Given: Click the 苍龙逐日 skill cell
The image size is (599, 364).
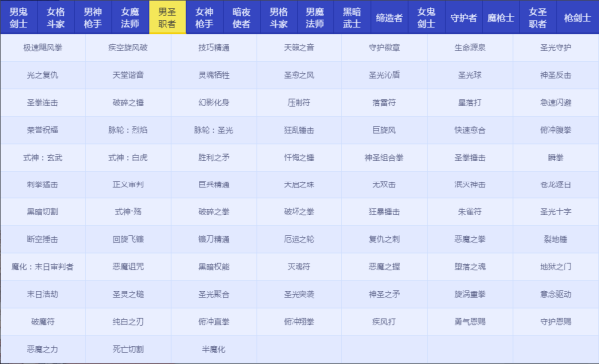Looking at the screenshot, I should [556, 184].
